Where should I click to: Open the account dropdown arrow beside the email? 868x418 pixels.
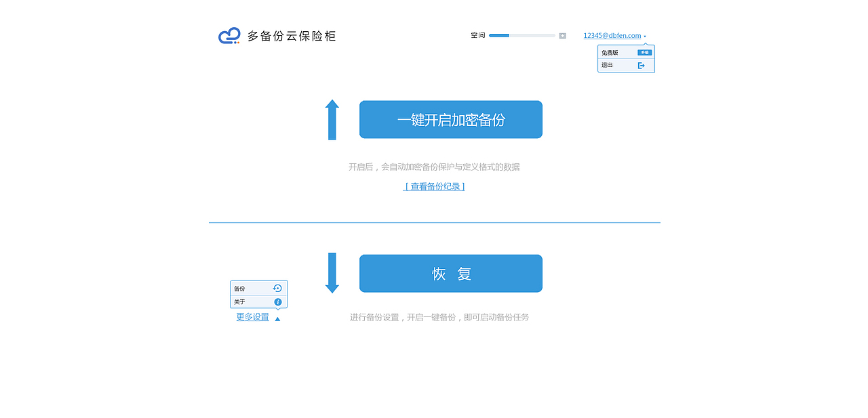pyautogui.click(x=646, y=35)
